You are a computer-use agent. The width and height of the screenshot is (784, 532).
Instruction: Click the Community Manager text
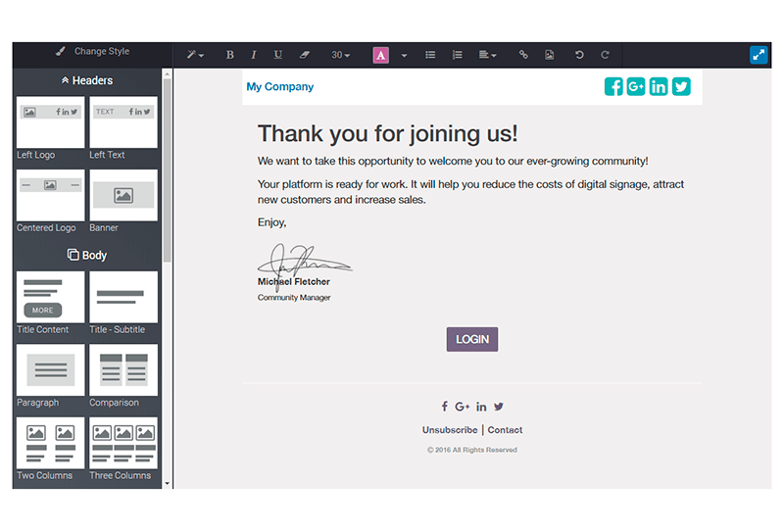point(294,298)
